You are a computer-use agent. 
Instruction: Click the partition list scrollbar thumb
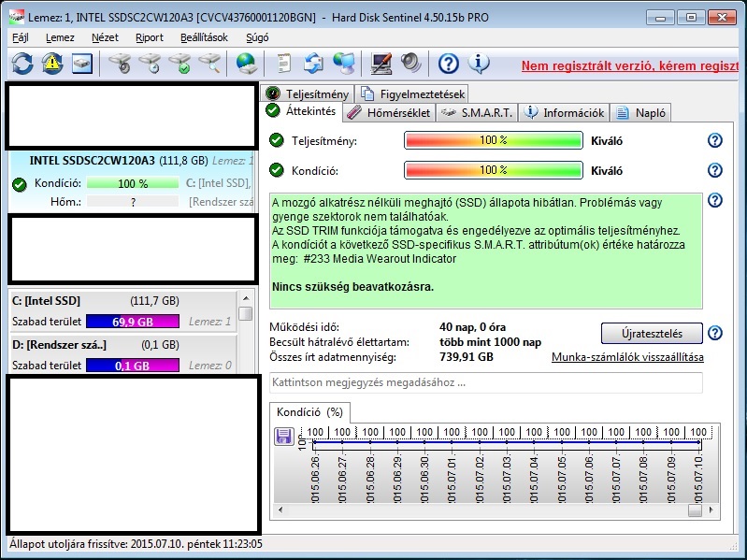(246, 313)
